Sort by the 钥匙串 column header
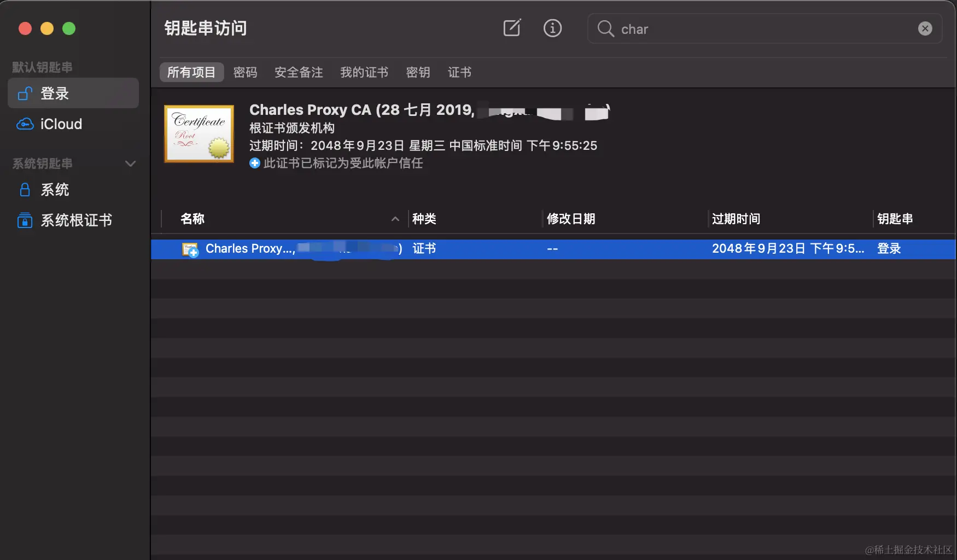Screen dimensions: 957x560 [895, 219]
